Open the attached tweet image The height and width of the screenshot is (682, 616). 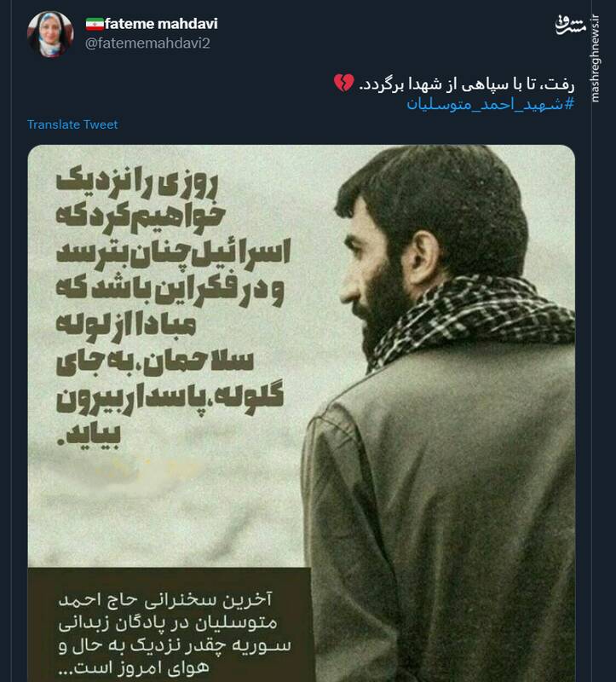pyautogui.click(x=302, y=413)
